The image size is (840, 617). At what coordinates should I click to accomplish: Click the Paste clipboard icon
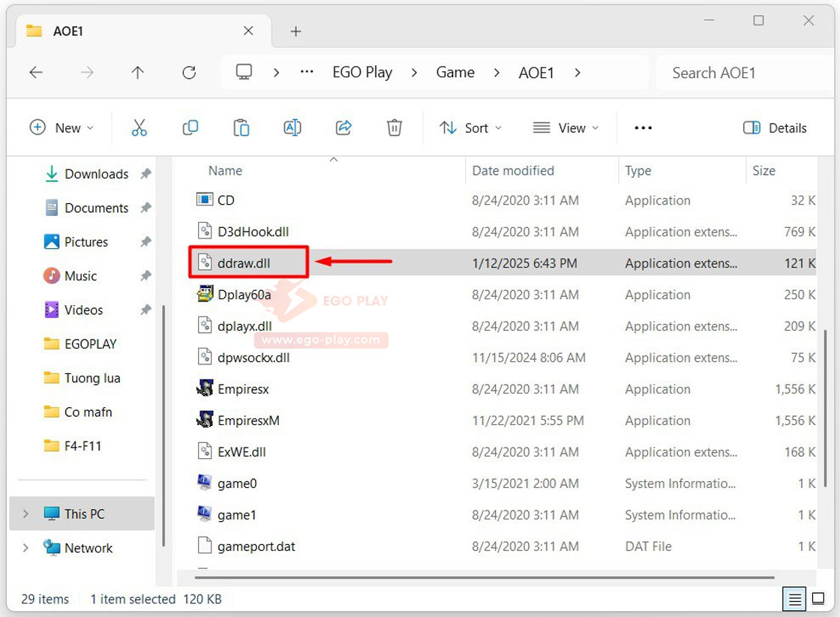(x=241, y=128)
